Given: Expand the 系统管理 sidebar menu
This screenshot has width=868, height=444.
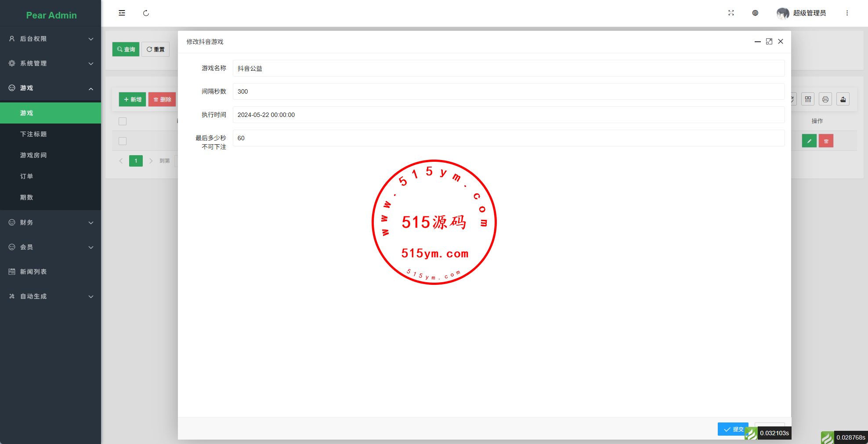Looking at the screenshot, I should [x=51, y=63].
